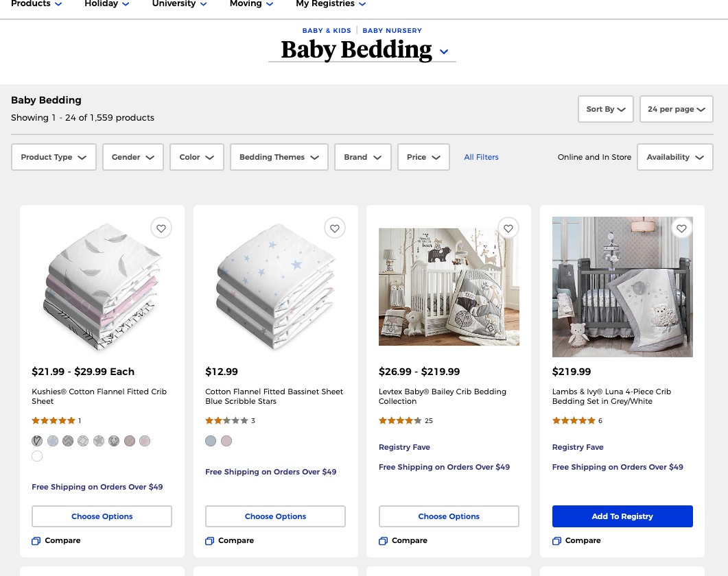Select the pink swatch on Bassinet Sheet
This screenshot has height=576, width=728.
[x=226, y=441]
